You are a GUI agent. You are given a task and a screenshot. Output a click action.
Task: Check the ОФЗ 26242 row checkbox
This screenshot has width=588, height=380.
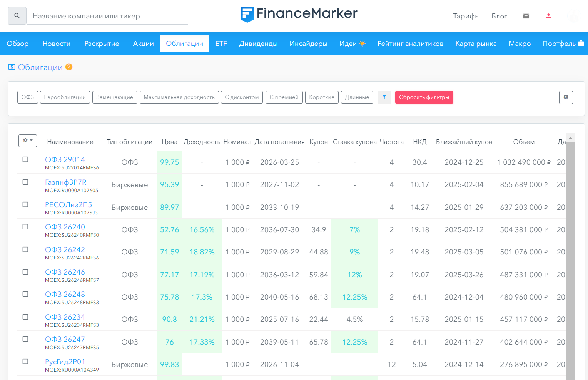[25, 249]
